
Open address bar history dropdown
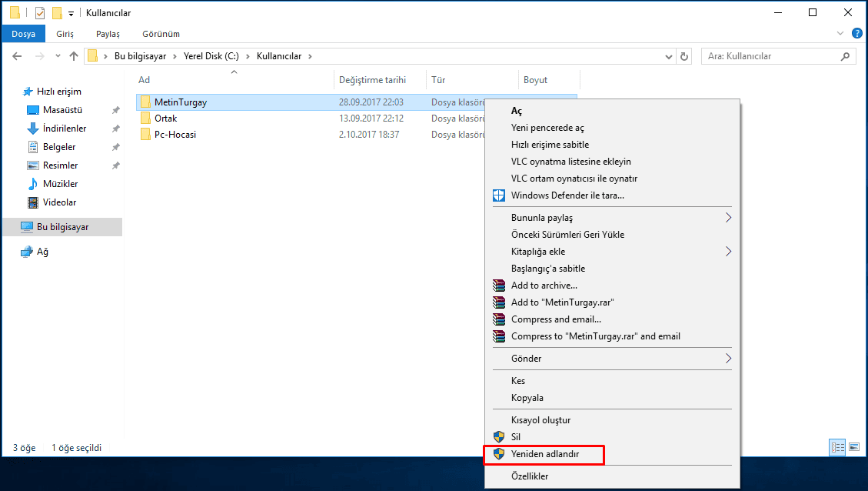click(x=668, y=56)
